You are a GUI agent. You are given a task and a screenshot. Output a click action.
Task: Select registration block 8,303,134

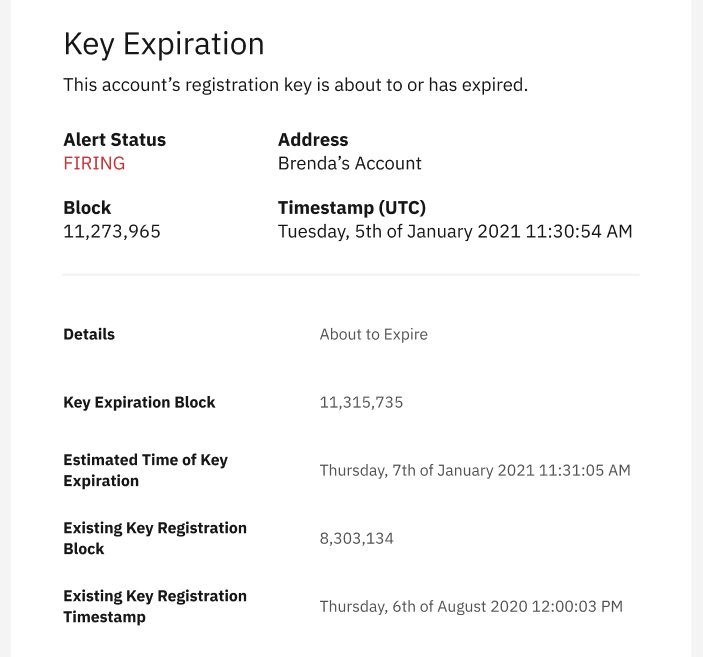(x=356, y=538)
